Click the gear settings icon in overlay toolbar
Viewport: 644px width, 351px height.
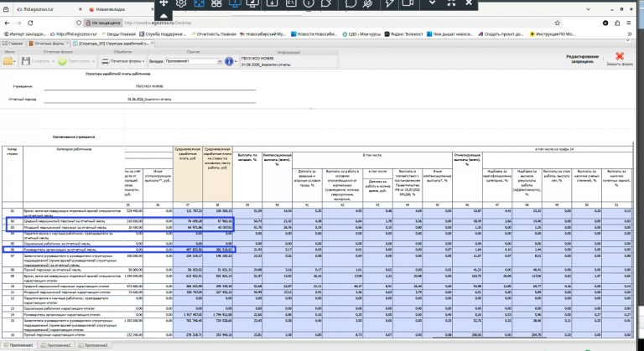pyautogui.click(x=181, y=3)
